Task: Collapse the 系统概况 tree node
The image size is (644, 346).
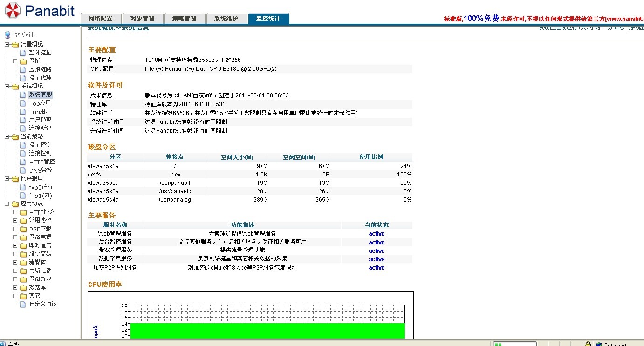Action: point(7,86)
